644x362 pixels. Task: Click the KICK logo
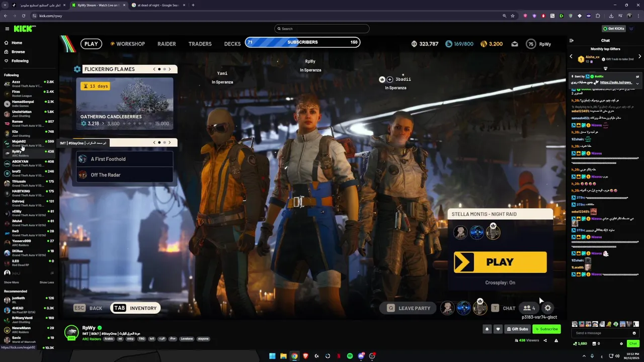(24, 29)
